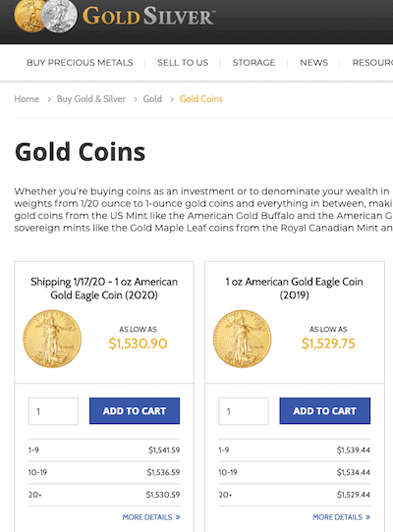Image resolution: width=393 pixels, height=532 pixels.
Task: Click the Gold Coins breadcrumb
Action: coord(201,99)
